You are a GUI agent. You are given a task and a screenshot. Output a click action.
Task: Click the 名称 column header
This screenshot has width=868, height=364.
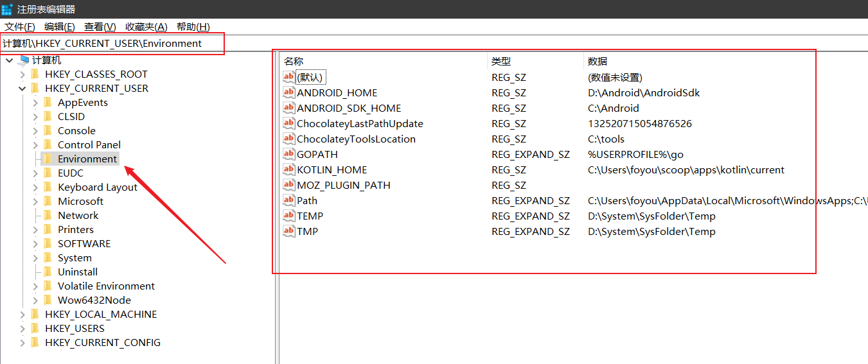(294, 61)
